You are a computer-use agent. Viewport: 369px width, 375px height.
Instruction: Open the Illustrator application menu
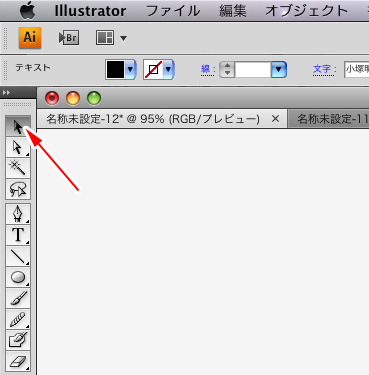[90, 11]
